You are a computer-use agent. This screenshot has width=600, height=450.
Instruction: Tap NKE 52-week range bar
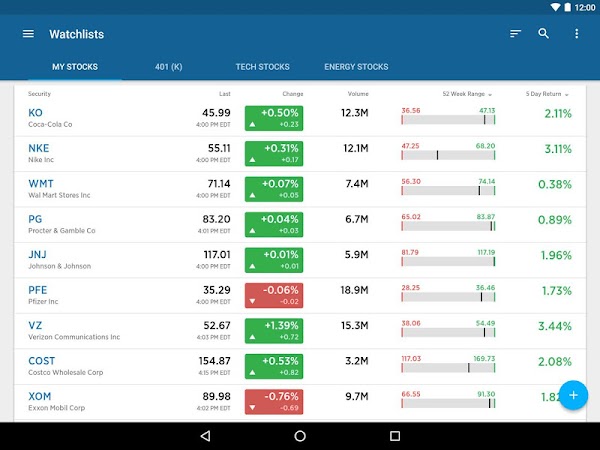[448, 155]
